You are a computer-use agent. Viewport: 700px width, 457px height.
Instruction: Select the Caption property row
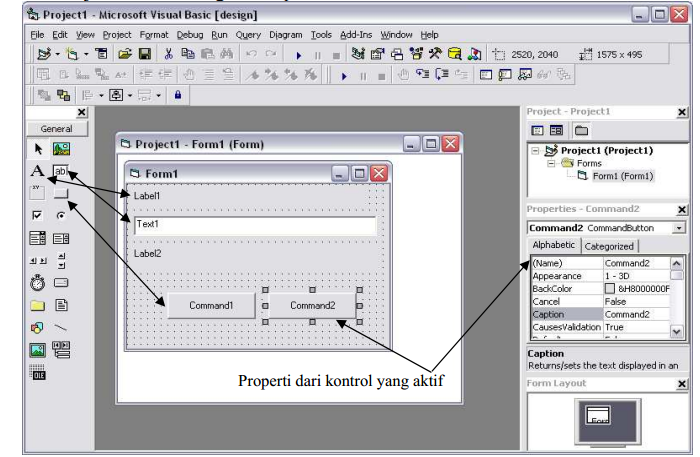coord(601,315)
